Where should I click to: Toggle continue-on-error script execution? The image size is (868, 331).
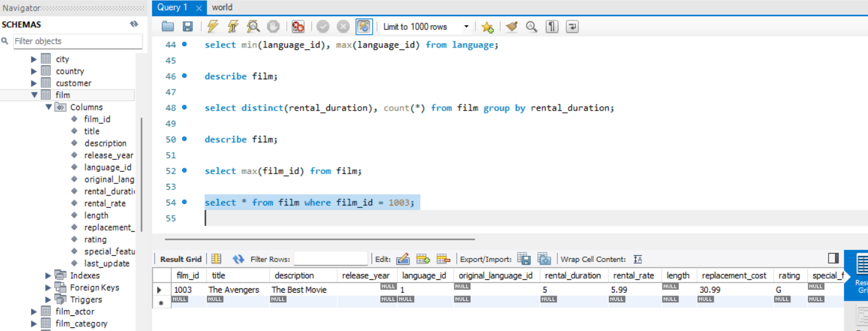tap(298, 26)
